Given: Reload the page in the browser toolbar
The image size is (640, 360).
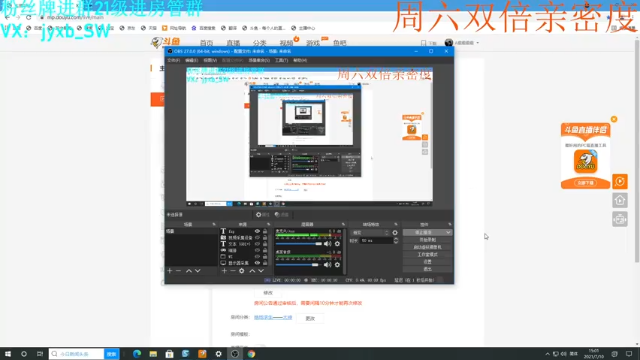Looking at the screenshot, I should (29, 18).
